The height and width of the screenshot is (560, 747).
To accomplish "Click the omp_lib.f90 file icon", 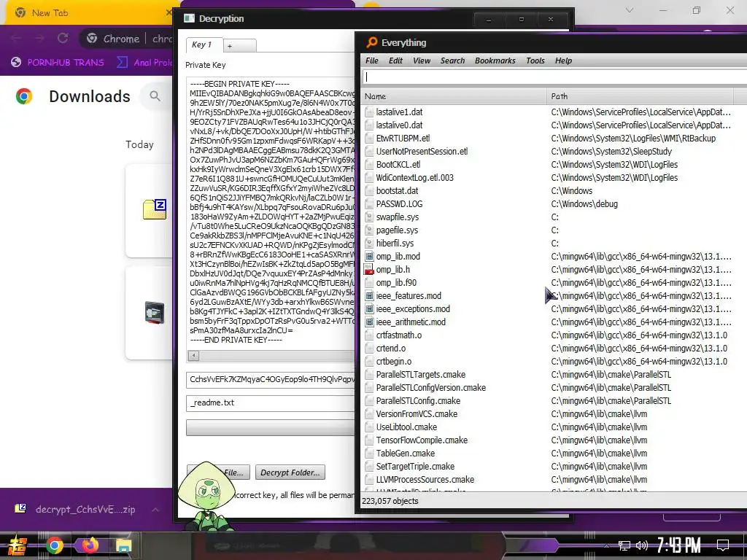I will point(369,283).
